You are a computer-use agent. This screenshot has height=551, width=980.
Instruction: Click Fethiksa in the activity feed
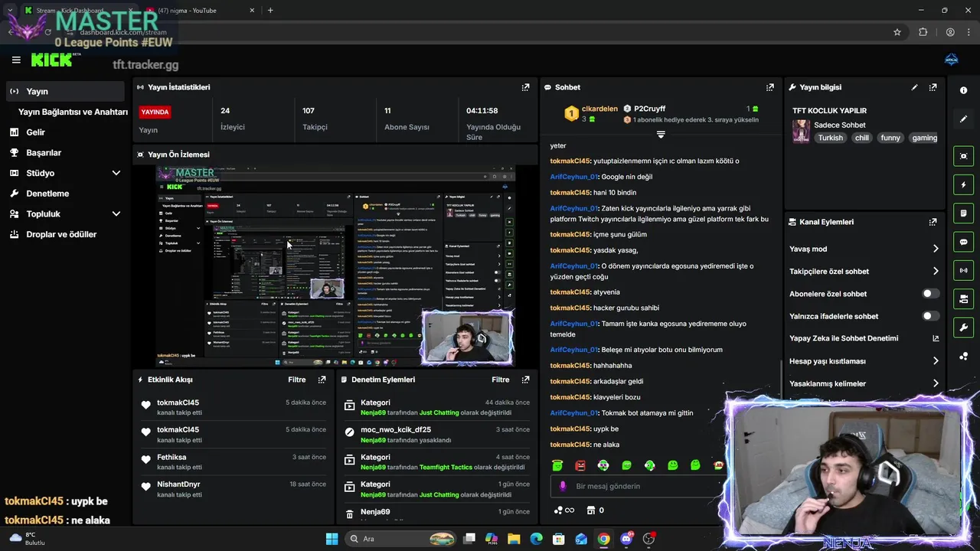coord(171,458)
